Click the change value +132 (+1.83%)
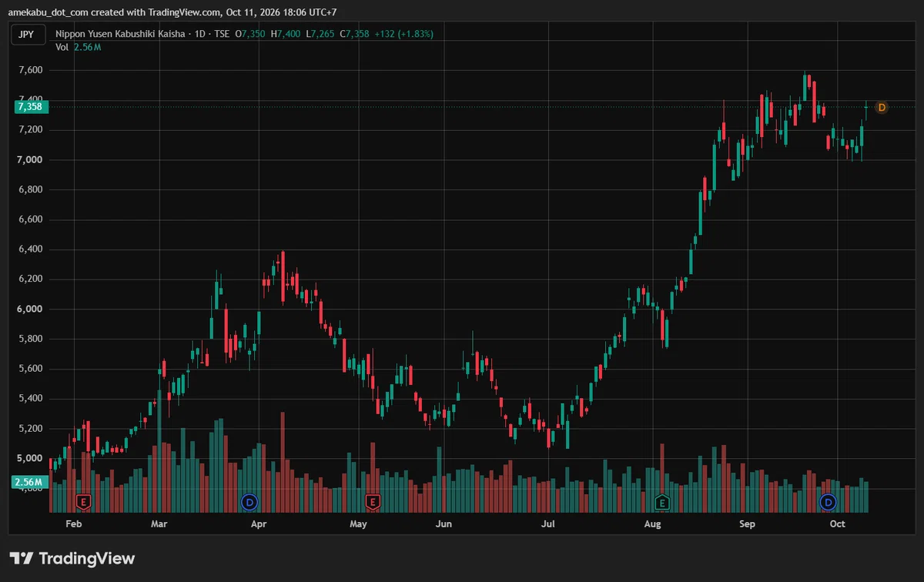The height and width of the screenshot is (582, 924). click(404, 34)
